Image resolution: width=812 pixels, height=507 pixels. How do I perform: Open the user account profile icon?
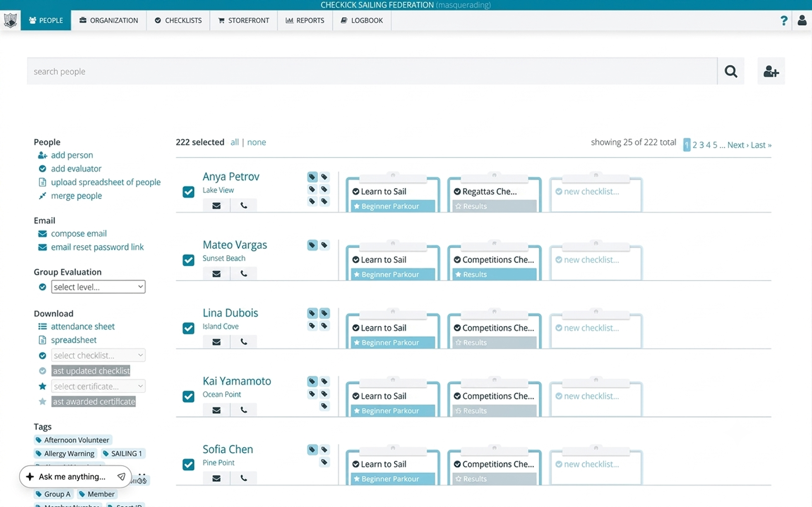click(802, 20)
